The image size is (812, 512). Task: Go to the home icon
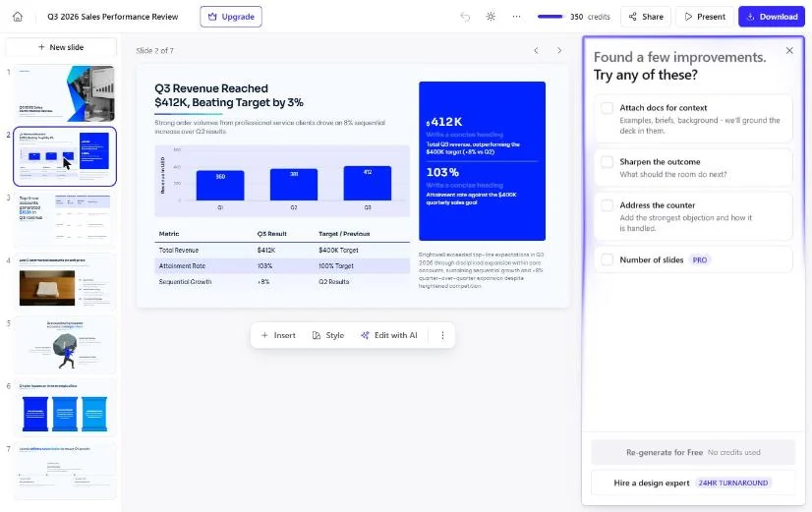(18, 17)
